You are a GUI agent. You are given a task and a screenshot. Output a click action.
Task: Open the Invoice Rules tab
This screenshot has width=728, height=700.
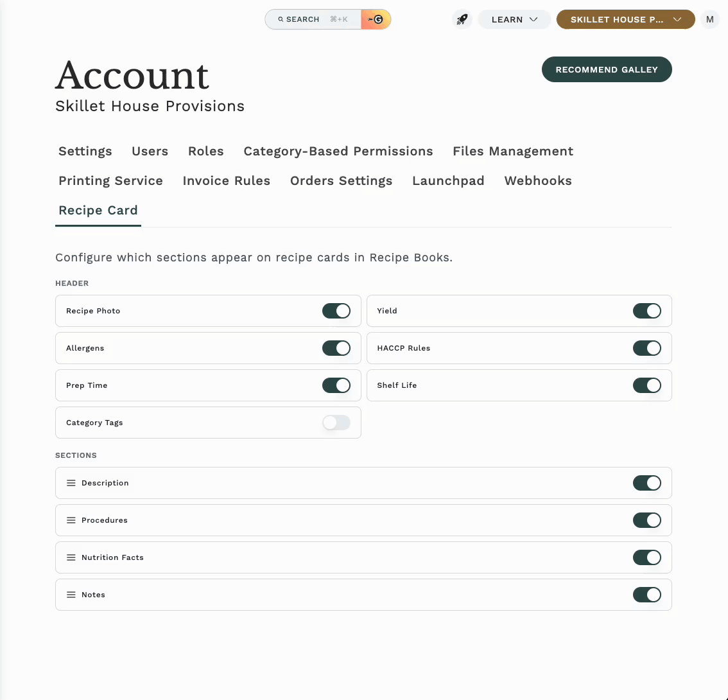click(226, 181)
